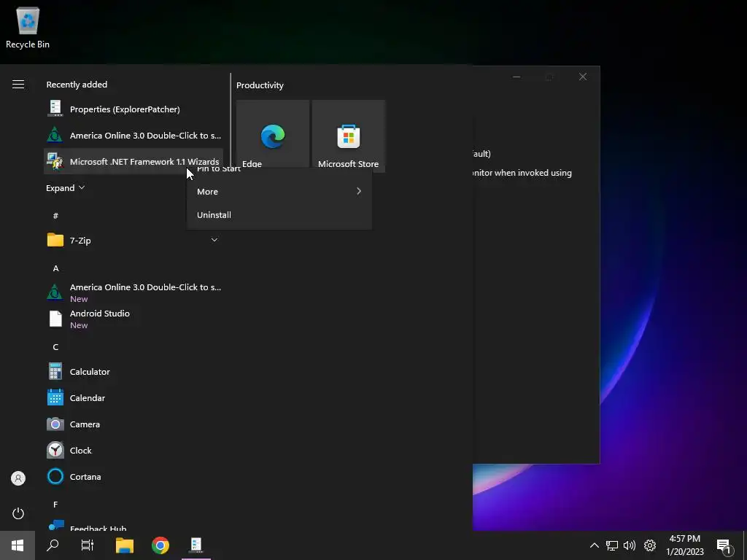This screenshot has width=747, height=560.
Task: Launch America Online 3.0 under letter A
Action: (x=133, y=292)
